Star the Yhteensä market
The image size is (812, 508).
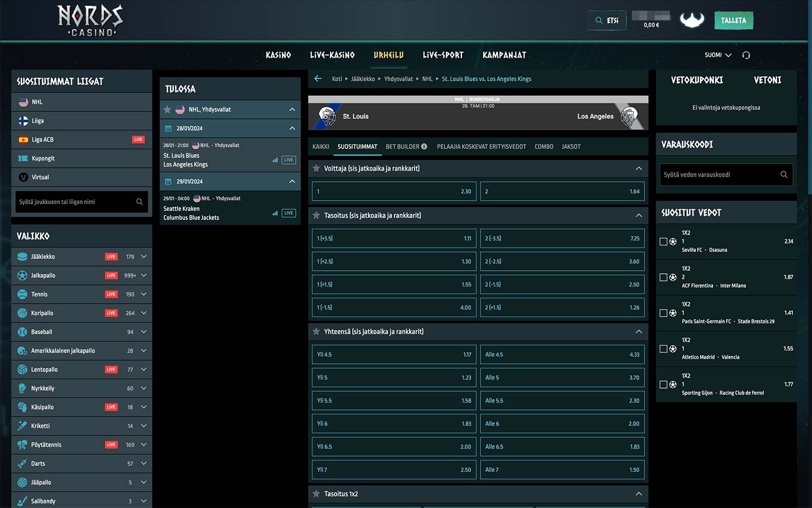pyautogui.click(x=316, y=332)
